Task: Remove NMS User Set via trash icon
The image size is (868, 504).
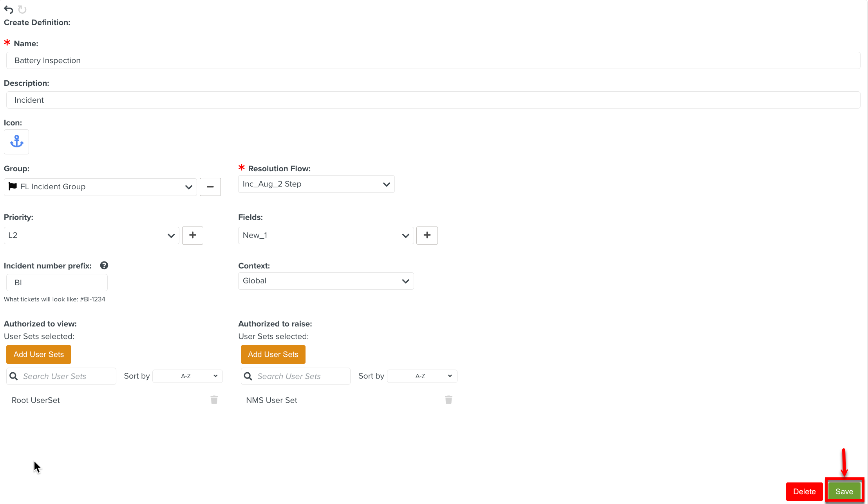Action: (x=448, y=400)
